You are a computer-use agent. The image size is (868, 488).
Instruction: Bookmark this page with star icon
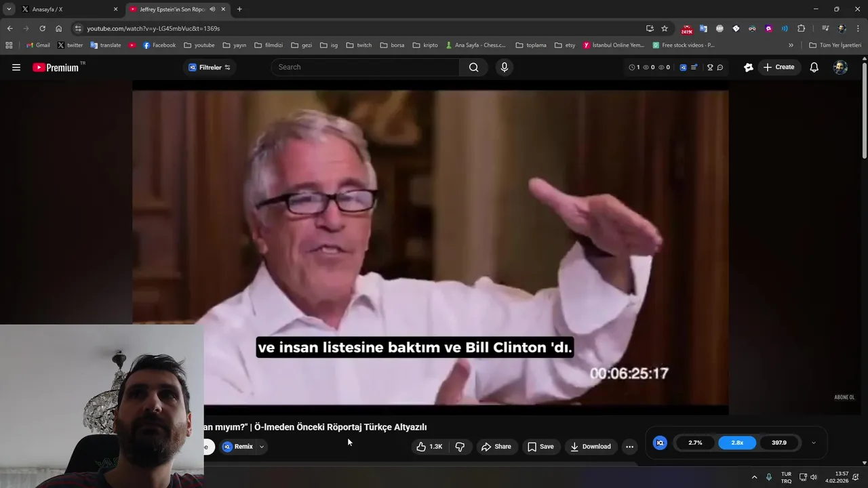(665, 28)
